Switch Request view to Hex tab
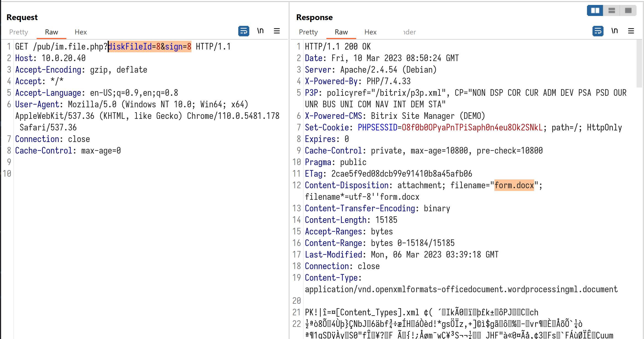This screenshot has width=644, height=339. (80, 32)
